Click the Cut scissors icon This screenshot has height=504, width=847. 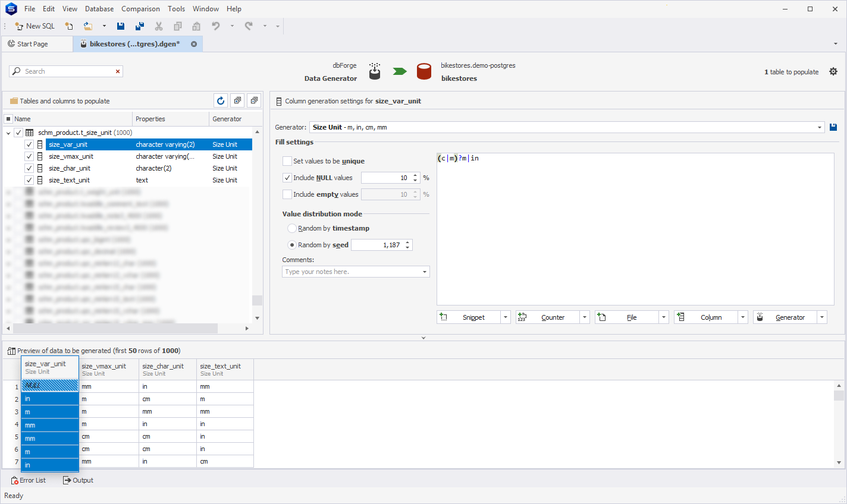[x=159, y=26]
